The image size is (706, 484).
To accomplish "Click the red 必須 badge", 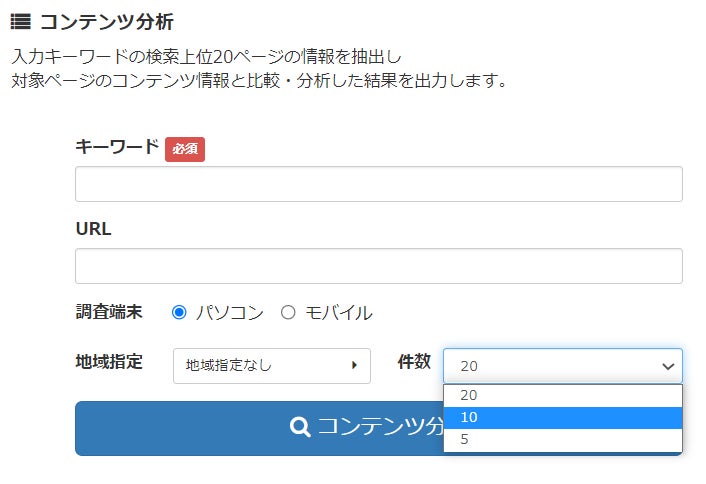I will 184,149.
